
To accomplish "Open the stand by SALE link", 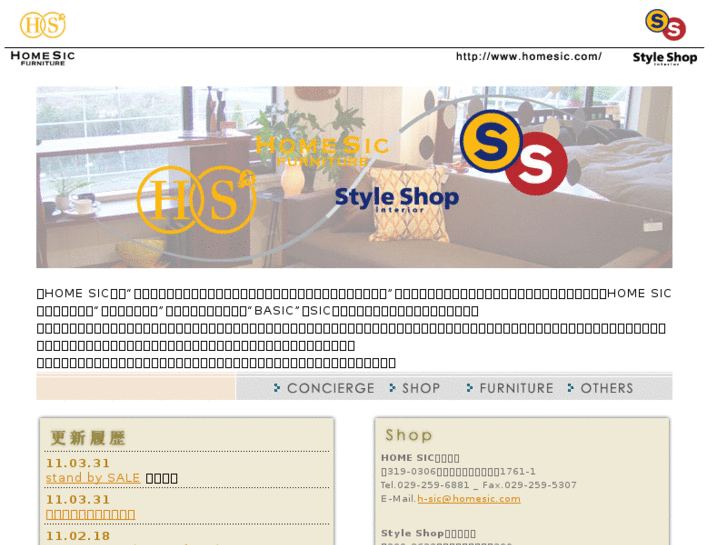I will [93, 478].
